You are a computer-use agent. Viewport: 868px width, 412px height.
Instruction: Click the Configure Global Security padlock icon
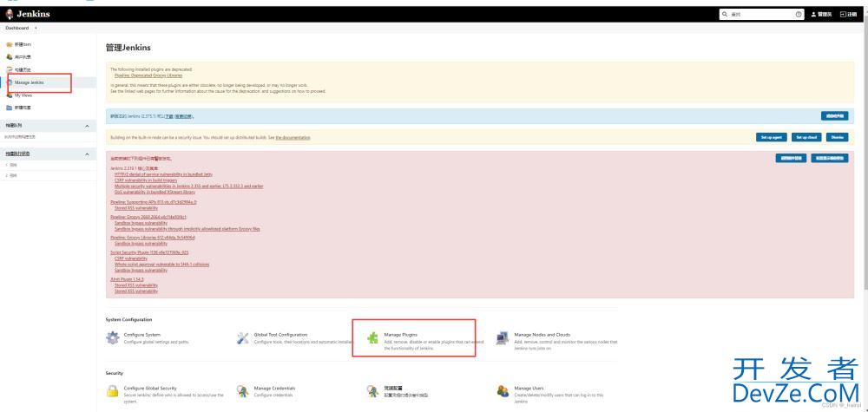[112, 391]
